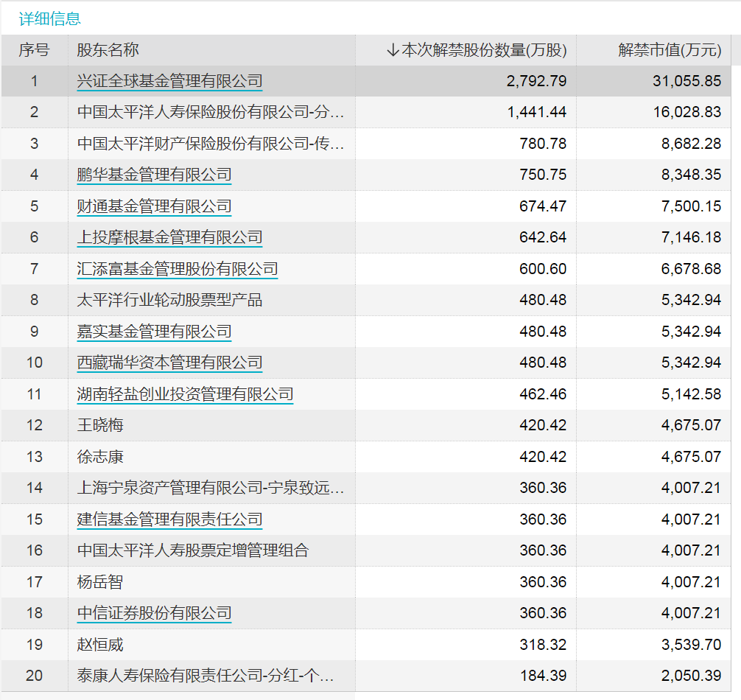Image resolution: width=741 pixels, height=700 pixels.
Task: Click row number 20 cell
Action: pos(34,676)
